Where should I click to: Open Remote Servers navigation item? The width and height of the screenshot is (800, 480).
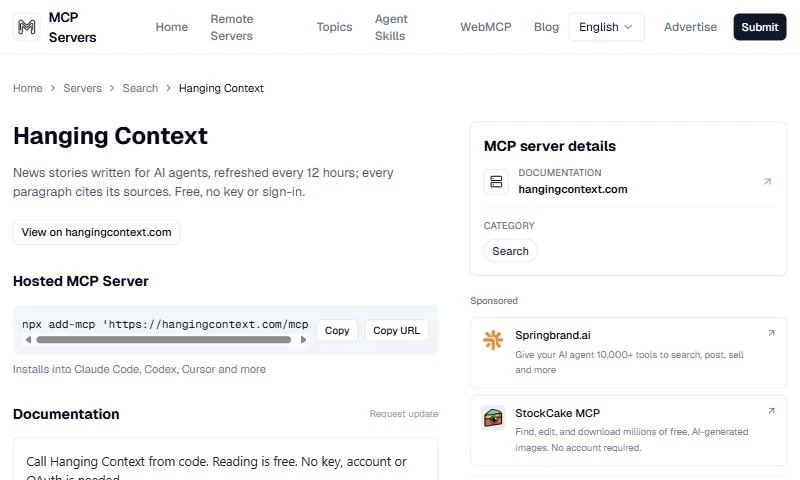pos(232,27)
